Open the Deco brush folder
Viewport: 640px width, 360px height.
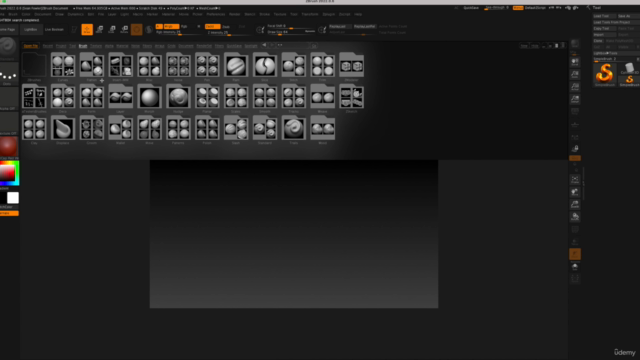pyautogui.click(x=63, y=97)
